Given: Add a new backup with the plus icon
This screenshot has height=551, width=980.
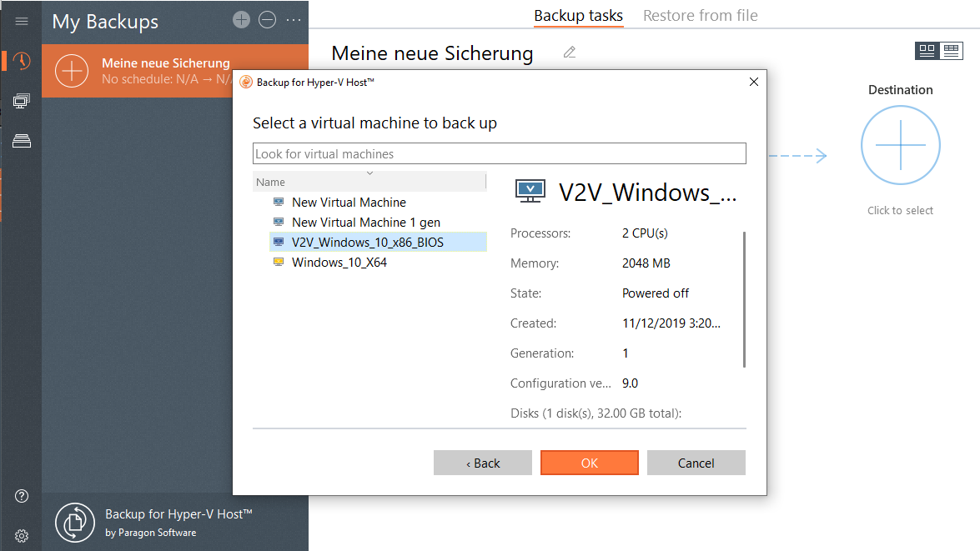Looking at the screenshot, I should point(241,20).
